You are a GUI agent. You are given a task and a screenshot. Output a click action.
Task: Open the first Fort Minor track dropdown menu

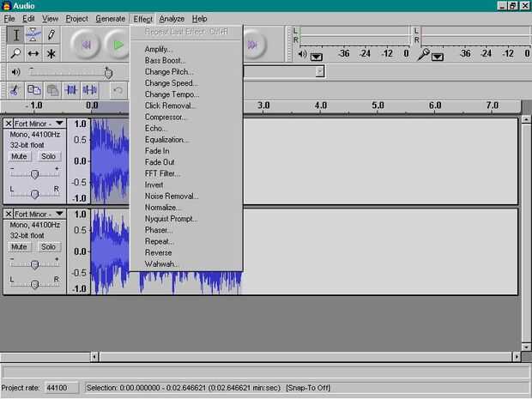click(60, 124)
